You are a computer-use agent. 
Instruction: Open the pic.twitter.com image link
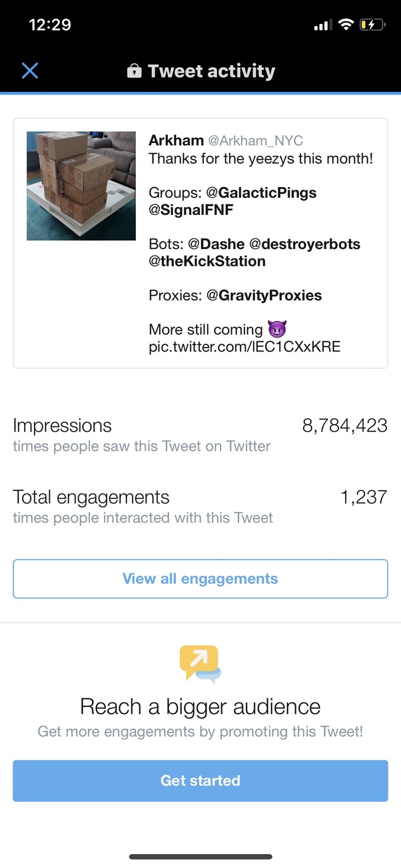coord(244,347)
